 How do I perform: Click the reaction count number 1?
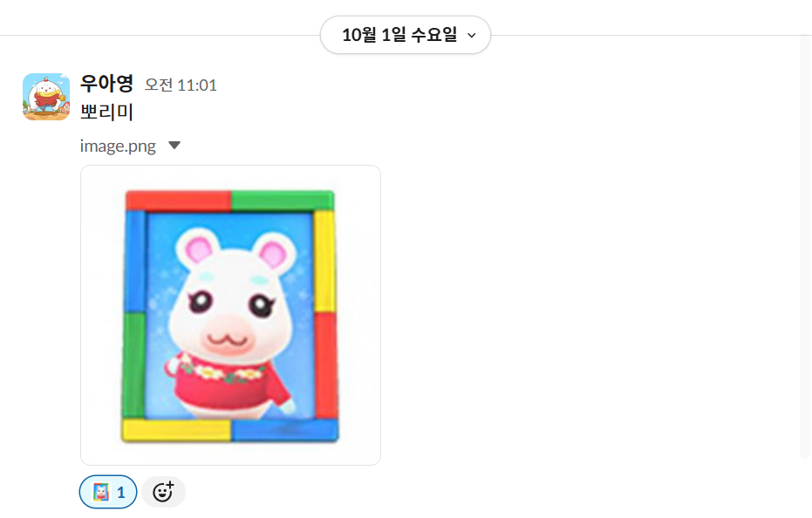[121, 492]
